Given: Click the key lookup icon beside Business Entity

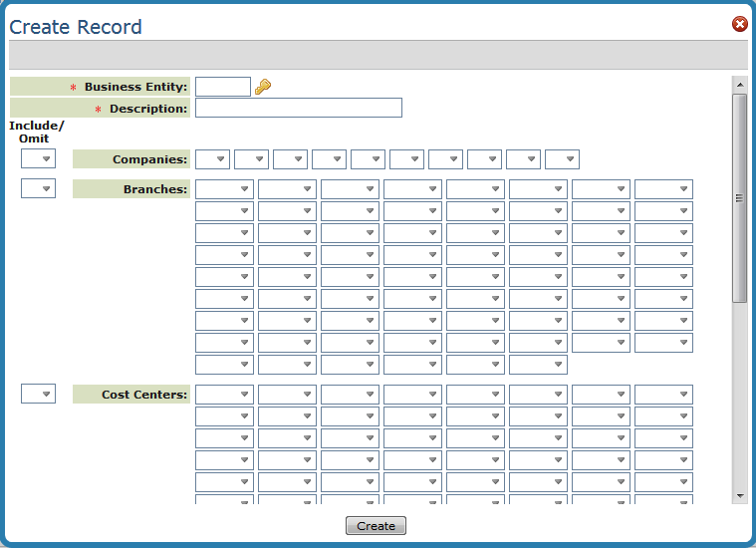Looking at the screenshot, I should (x=263, y=87).
